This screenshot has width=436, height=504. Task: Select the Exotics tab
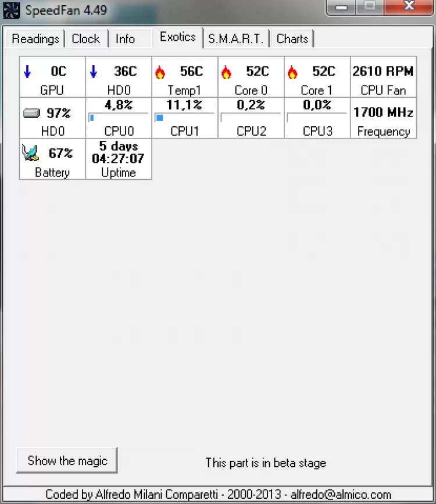(x=178, y=37)
